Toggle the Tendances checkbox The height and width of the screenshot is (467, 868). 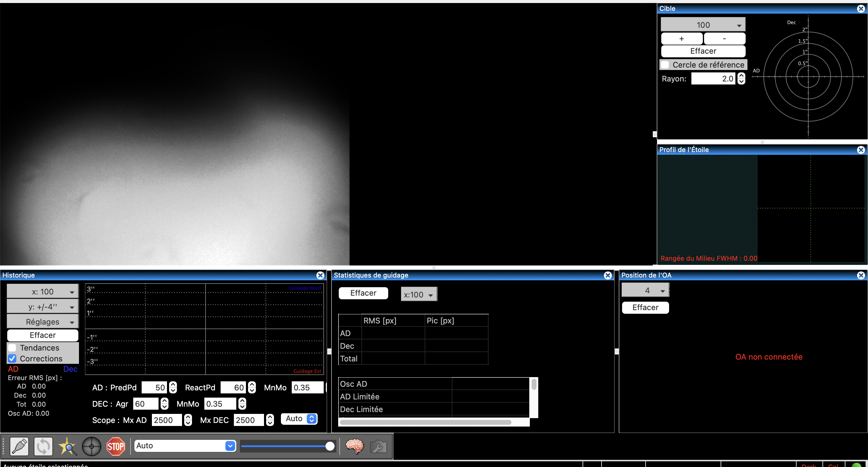click(x=12, y=348)
